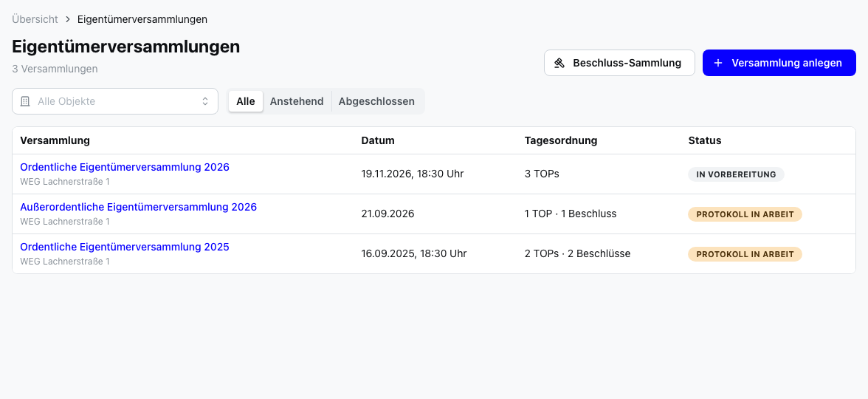Click WEG Lachnerstraße 1 under Ordentliche 2025
Screen dimensions: 868x399
click(x=65, y=261)
